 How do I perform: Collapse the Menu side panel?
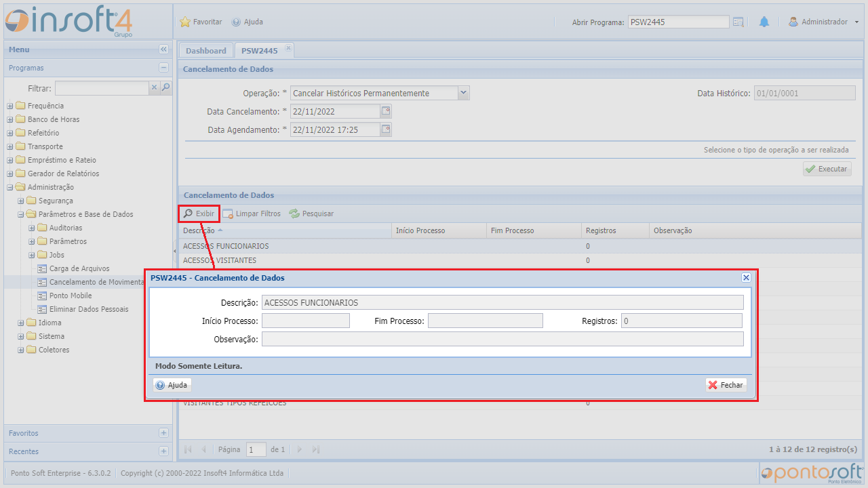coord(163,49)
